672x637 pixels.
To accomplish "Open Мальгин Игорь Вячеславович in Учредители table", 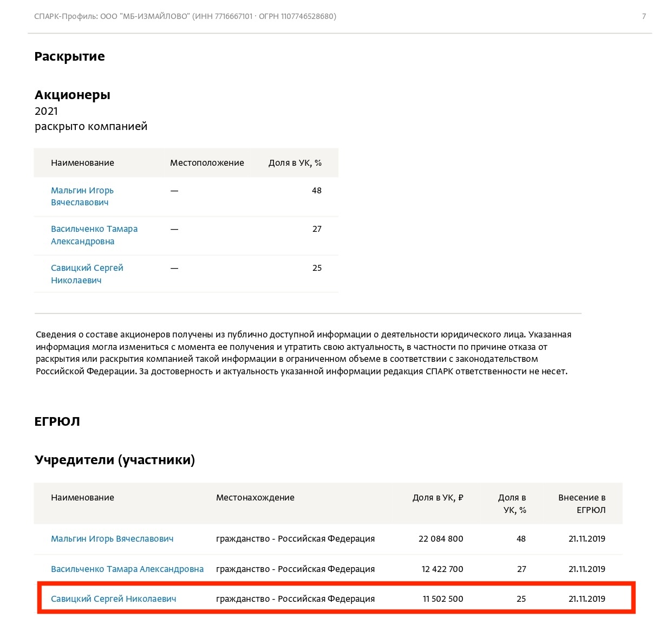I will tap(112, 538).
